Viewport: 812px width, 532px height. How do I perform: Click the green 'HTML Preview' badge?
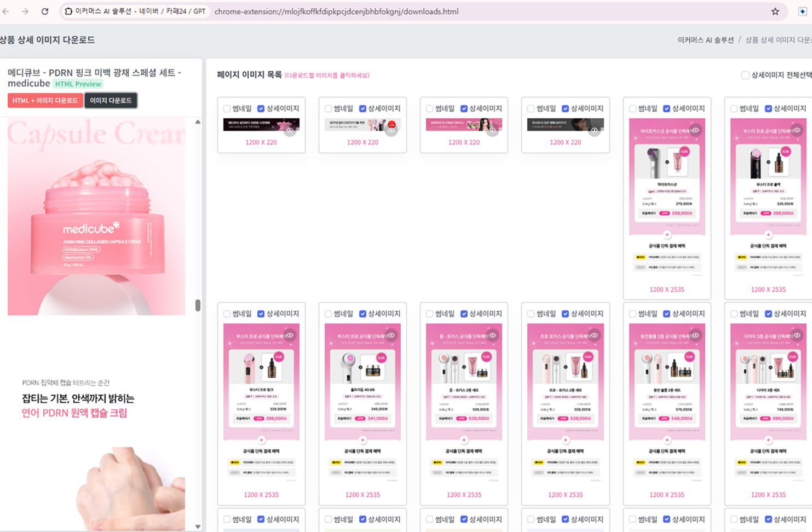coord(78,84)
